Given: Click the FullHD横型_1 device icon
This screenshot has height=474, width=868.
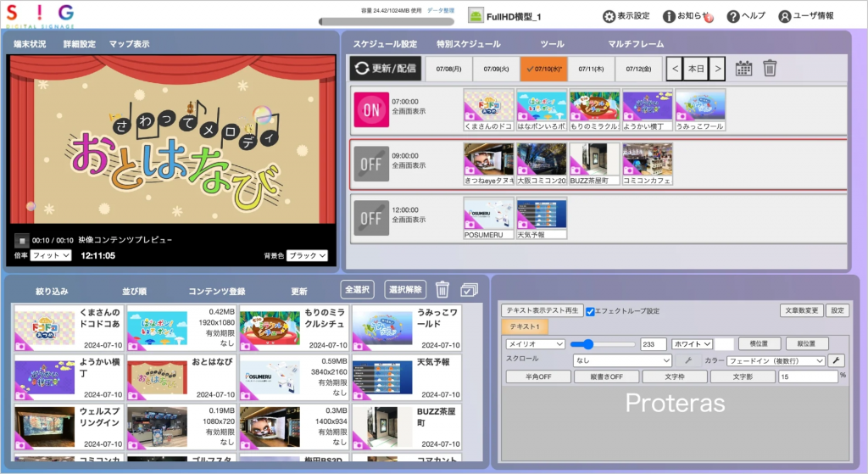Looking at the screenshot, I should 476,15.
